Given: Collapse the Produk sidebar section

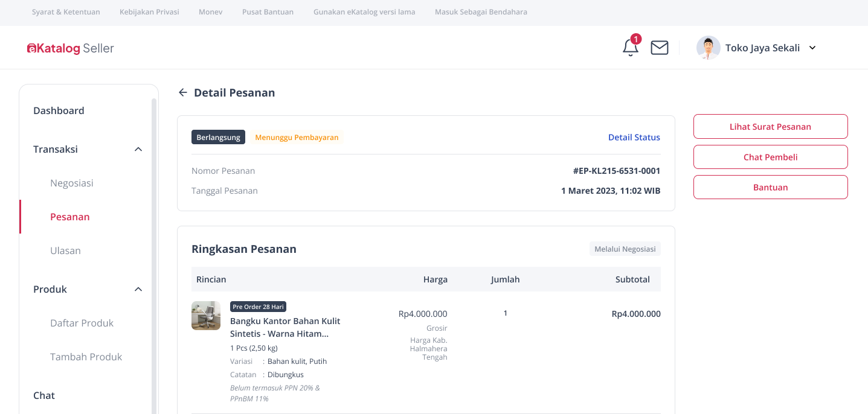Looking at the screenshot, I should (138, 289).
